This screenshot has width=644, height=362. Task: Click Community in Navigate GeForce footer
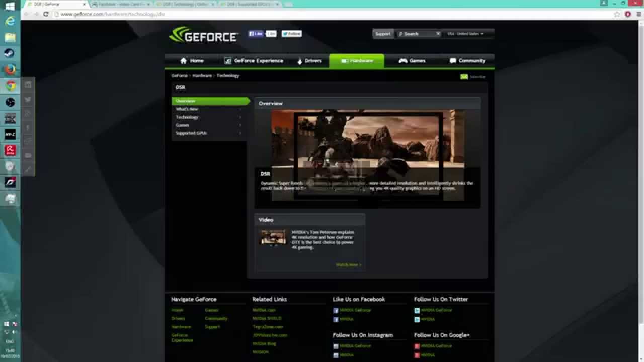[216, 318]
